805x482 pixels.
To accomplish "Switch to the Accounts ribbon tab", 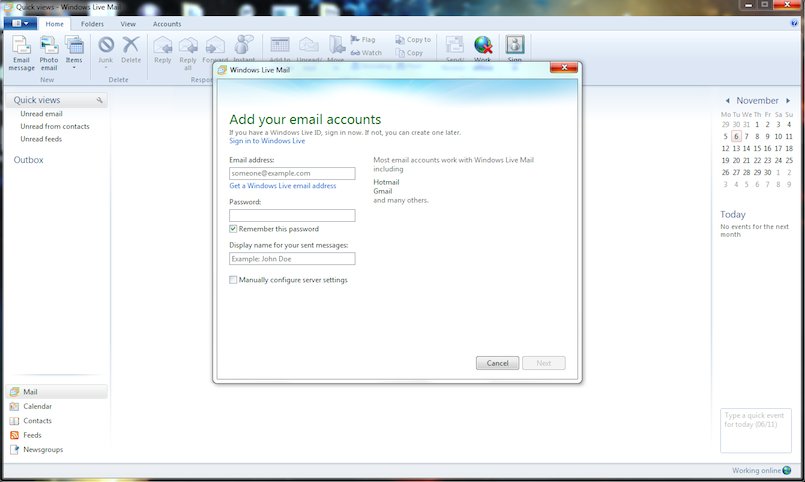I will (167, 24).
